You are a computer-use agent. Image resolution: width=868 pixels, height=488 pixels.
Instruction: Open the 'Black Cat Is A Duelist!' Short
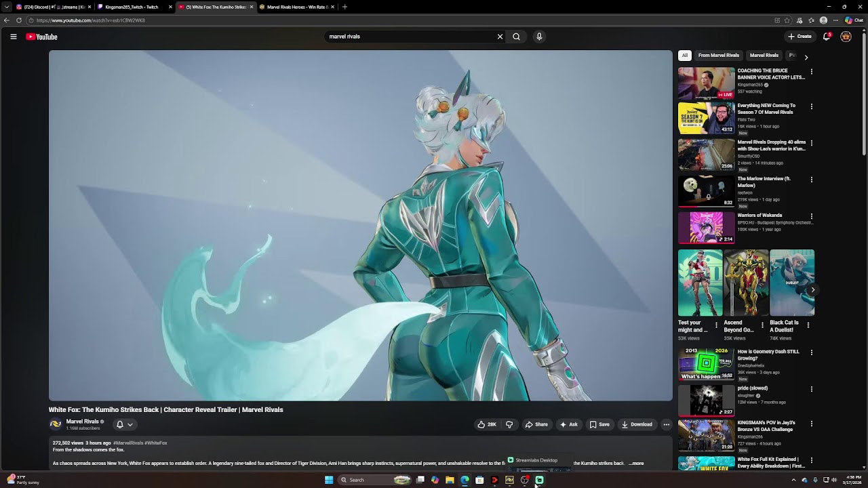click(792, 283)
